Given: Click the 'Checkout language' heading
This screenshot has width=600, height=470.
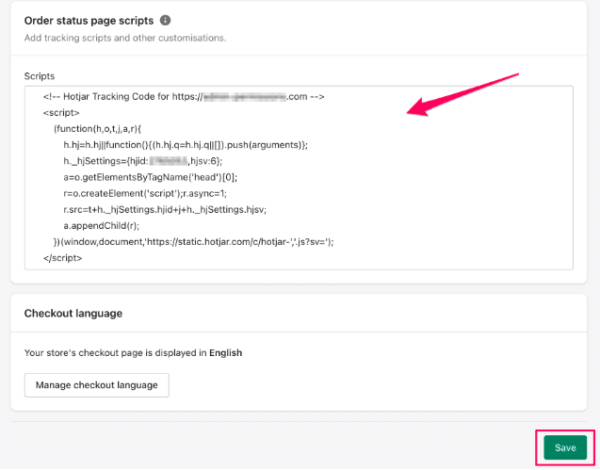Looking at the screenshot, I should click(x=73, y=313).
